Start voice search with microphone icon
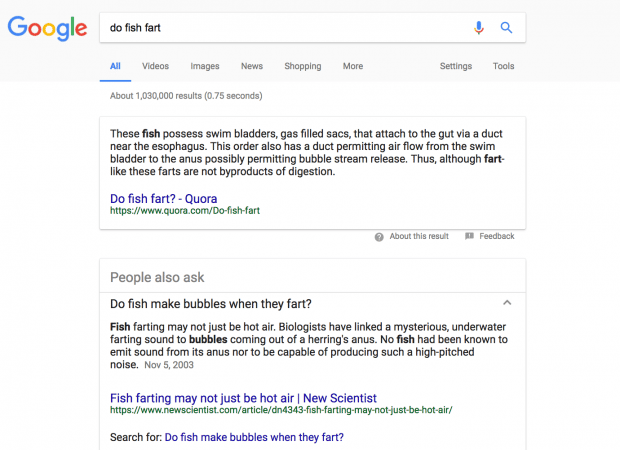The height and width of the screenshot is (450, 620). 479,28
